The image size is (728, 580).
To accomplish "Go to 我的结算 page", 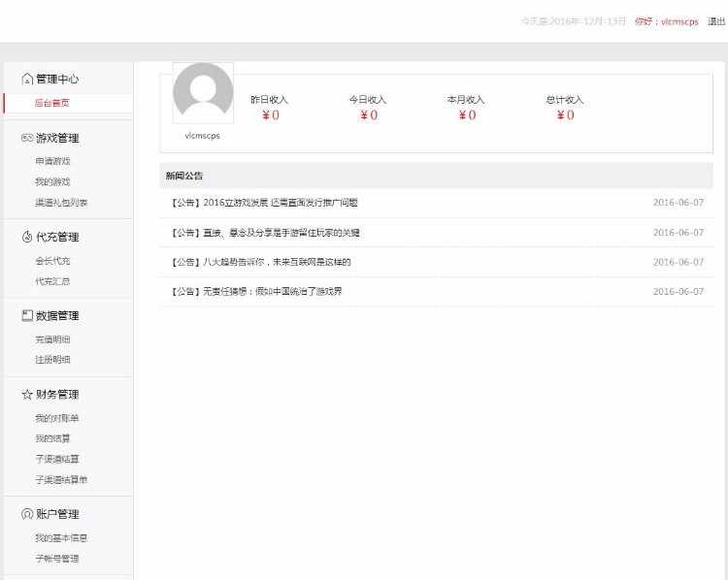I will coord(52,438).
